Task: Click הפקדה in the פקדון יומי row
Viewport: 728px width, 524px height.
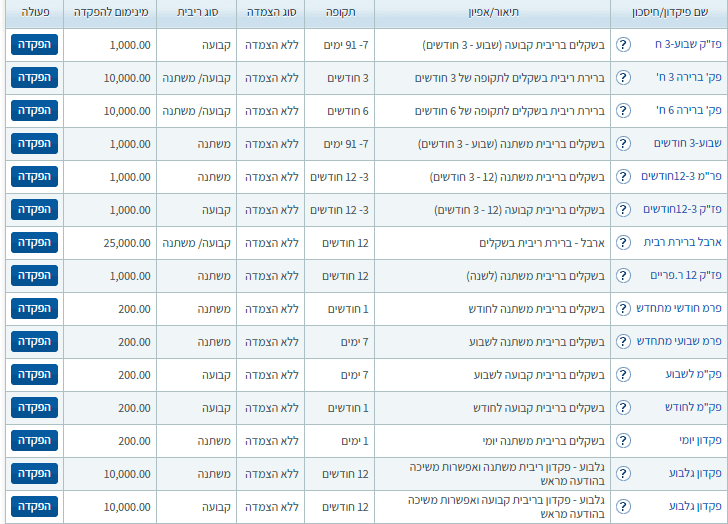Action: (x=34, y=440)
